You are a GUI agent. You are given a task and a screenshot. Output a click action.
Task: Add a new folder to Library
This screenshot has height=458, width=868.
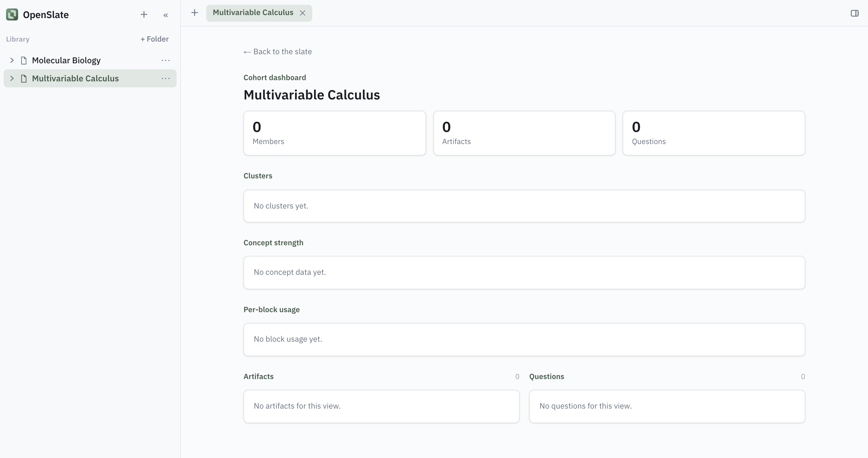click(x=155, y=39)
